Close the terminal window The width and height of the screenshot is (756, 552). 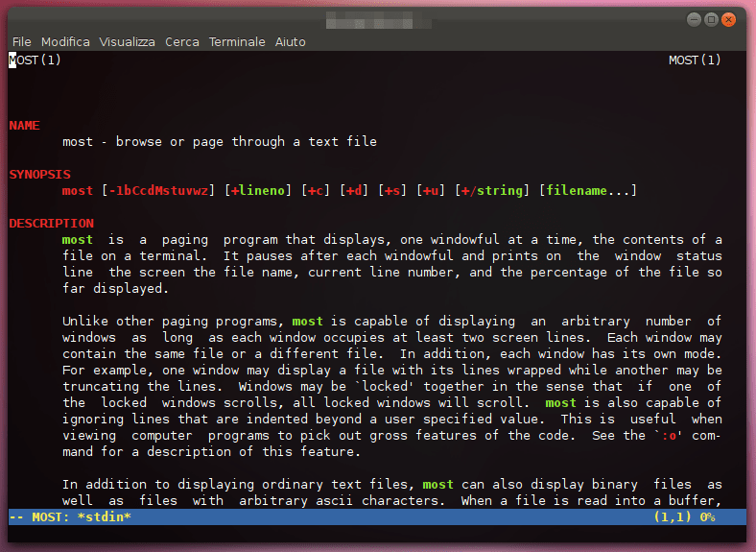pos(728,20)
